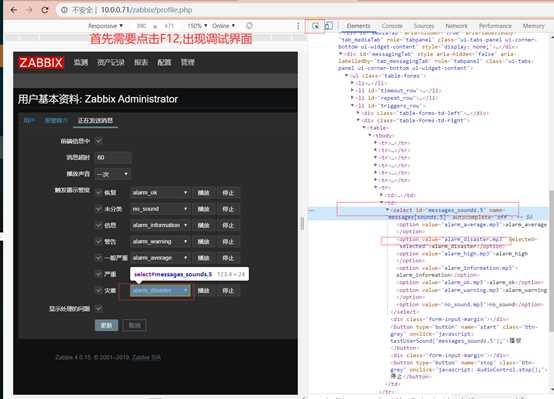
Task: Go back with the browser back arrow
Action: click(14, 10)
